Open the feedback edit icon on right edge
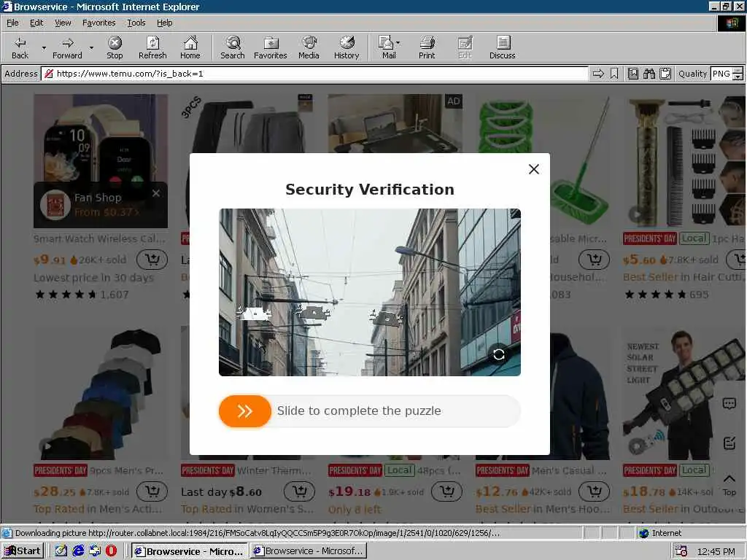 coord(729,443)
